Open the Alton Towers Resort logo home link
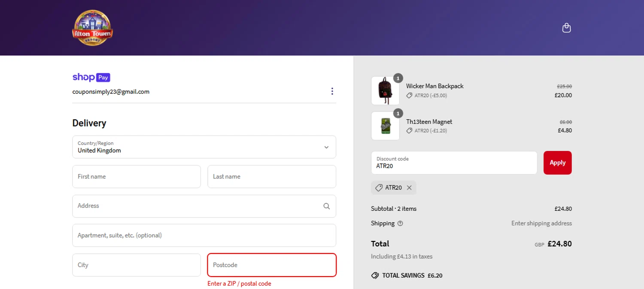644x289 pixels. 92,28
